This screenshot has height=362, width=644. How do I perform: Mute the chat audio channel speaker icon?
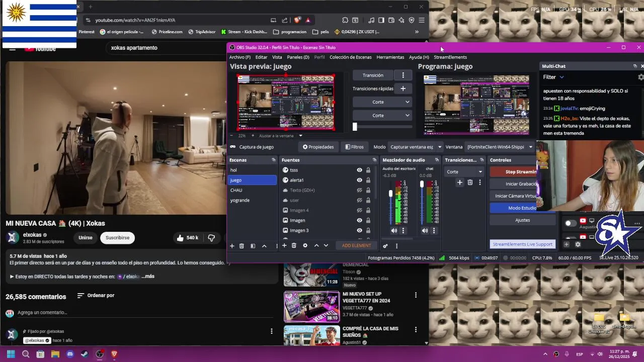coord(425,231)
